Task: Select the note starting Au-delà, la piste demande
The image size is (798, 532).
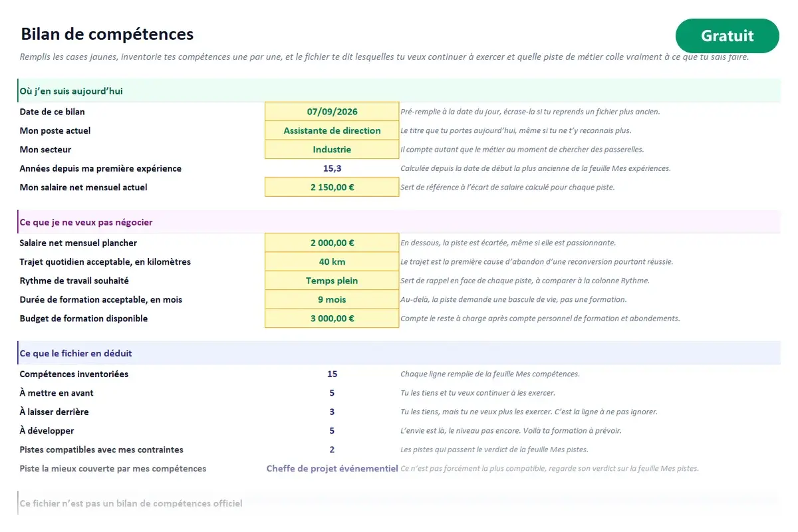Action: click(x=513, y=299)
